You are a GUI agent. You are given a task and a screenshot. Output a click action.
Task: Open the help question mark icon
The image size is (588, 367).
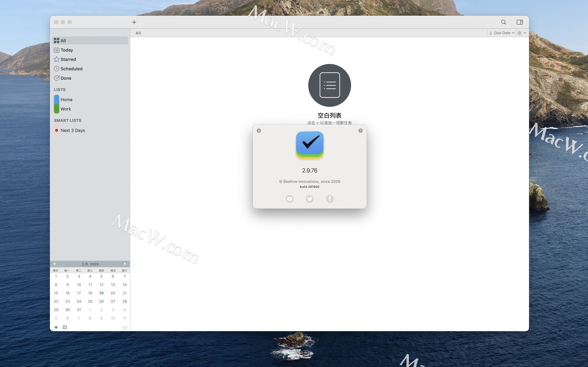coord(360,131)
